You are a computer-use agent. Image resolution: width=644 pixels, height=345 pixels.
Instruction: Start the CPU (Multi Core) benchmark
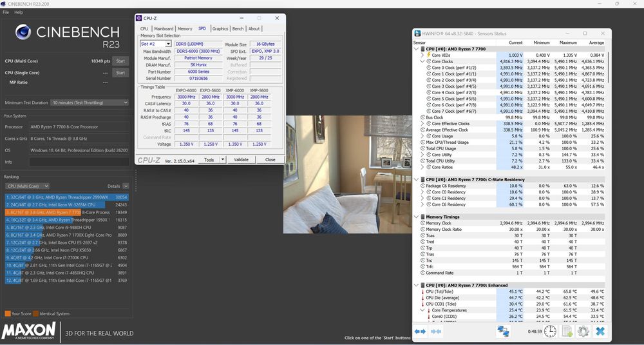[x=120, y=61]
